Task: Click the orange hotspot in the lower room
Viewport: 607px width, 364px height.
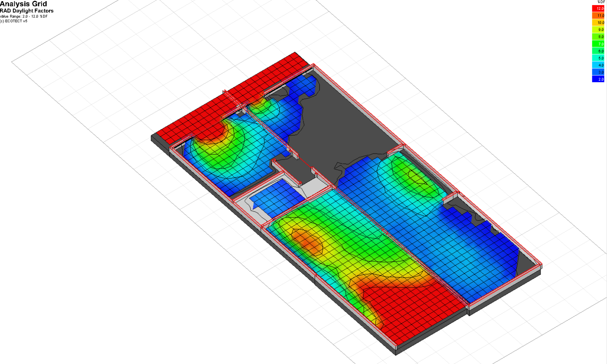Action: point(306,241)
